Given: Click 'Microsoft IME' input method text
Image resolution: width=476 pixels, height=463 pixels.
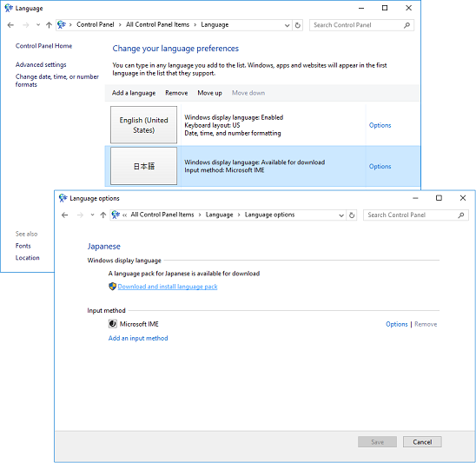Looking at the screenshot, I should (139, 324).
